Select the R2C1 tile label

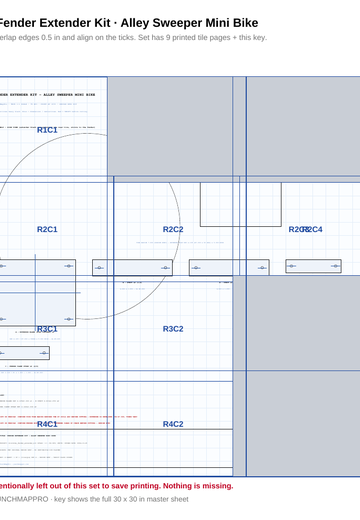pyautogui.click(x=47, y=229)
